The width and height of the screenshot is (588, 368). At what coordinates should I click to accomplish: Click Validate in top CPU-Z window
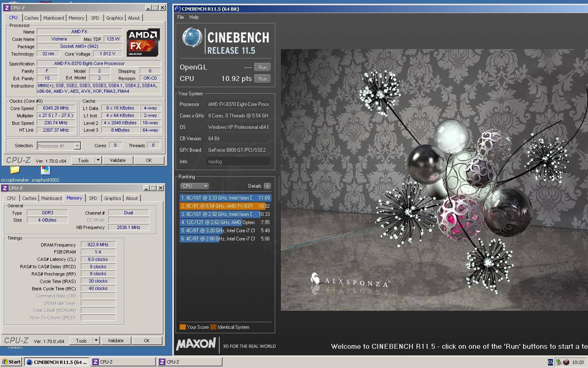pos(118,160)
